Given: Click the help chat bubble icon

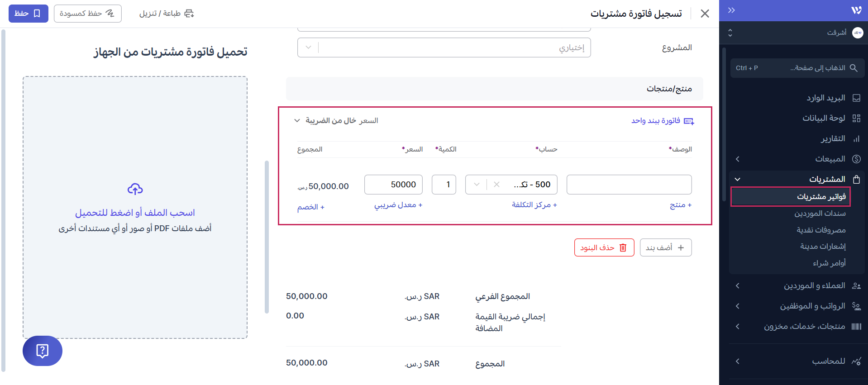Looking at the screenshot, I should click(42, 351).
